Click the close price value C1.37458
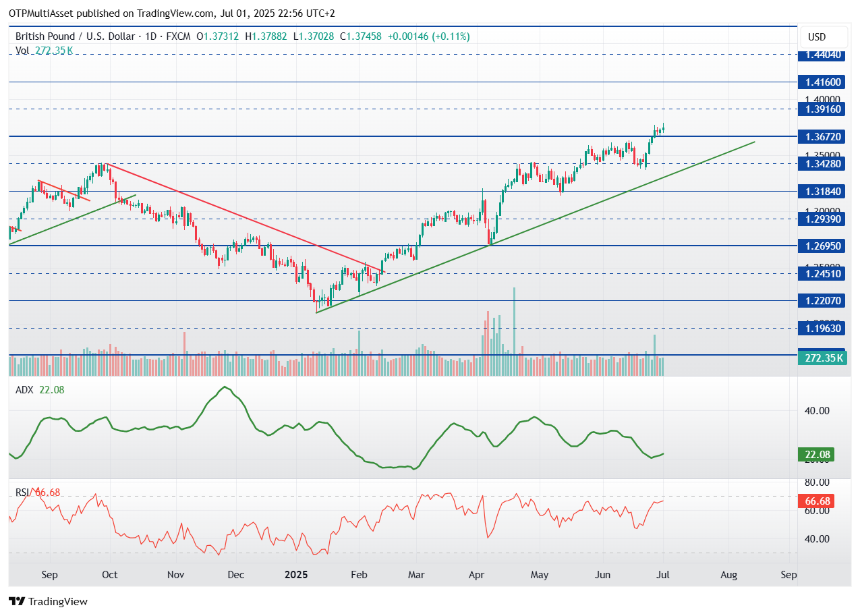860x616 pixels. click(361, 36)
